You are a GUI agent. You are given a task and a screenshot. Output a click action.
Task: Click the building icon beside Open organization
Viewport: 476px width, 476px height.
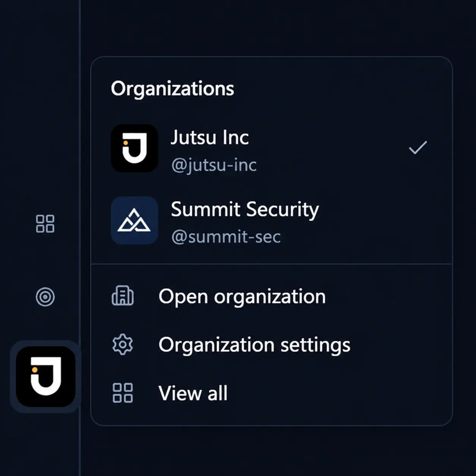pos(123,296)
